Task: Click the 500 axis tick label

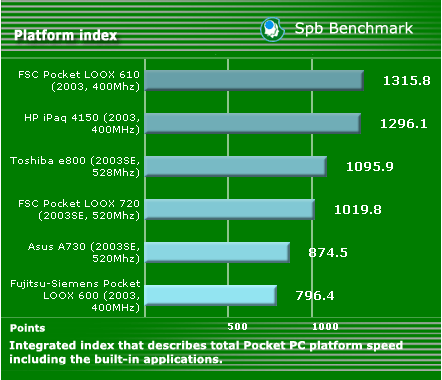Action: point(237,326)
